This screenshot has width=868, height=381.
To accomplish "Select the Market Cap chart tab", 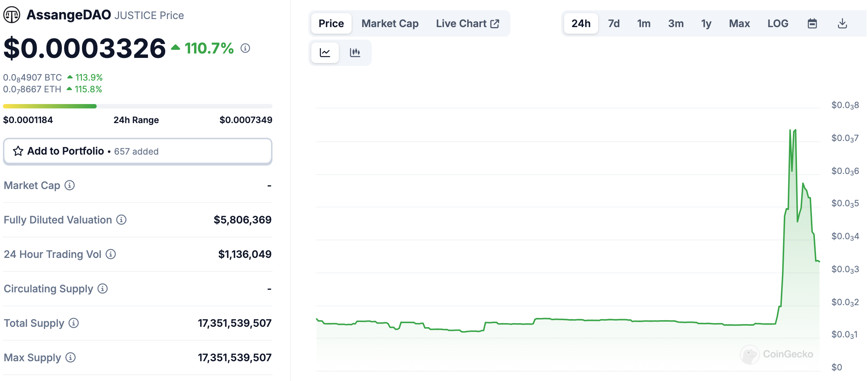I will tap(390, 23).
